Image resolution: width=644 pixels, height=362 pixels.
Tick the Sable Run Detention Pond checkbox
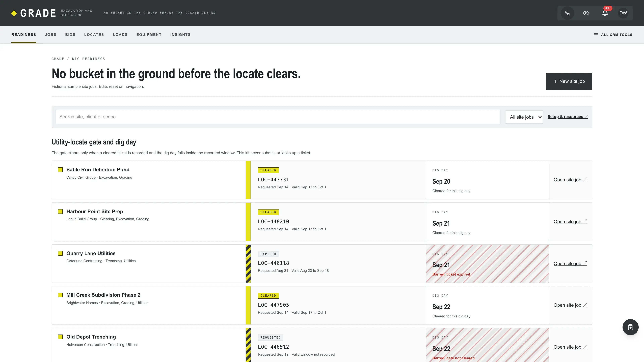click(61, 170)
